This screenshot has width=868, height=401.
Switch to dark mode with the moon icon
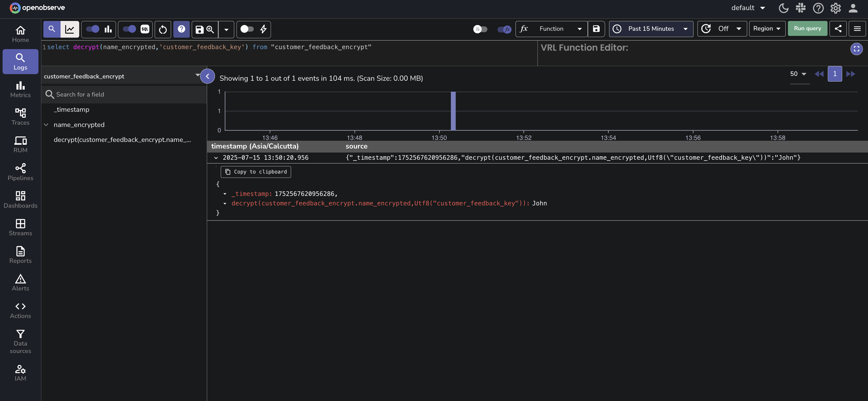pyautogui.click(x=784, y=8)
